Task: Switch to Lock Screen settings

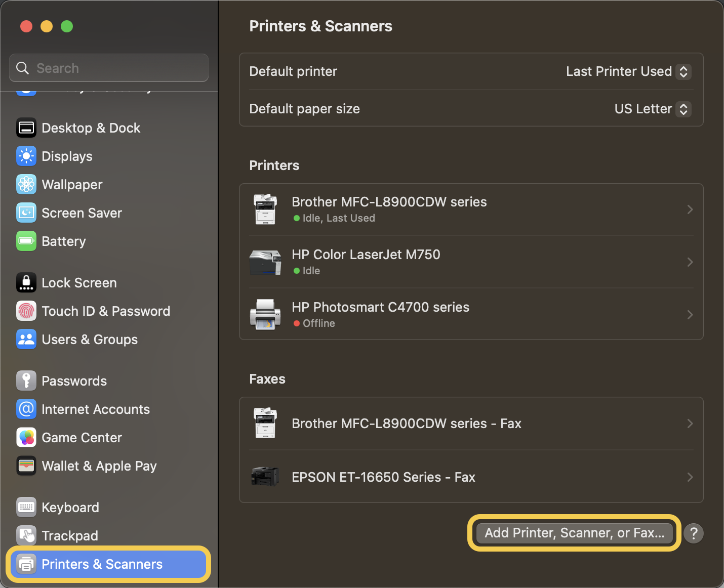Action: click(x=109, y=283)
